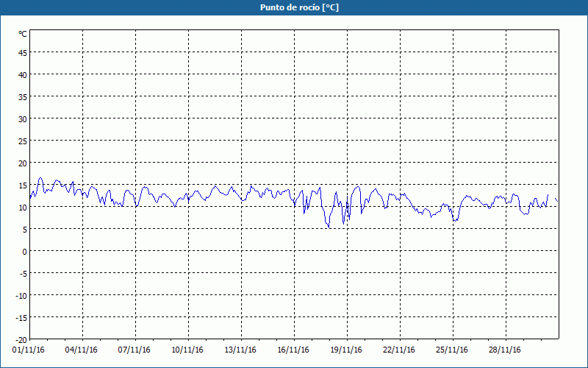588x368 pixels.
Task: Click the date label 04/11/16
Action: (82, 350)
